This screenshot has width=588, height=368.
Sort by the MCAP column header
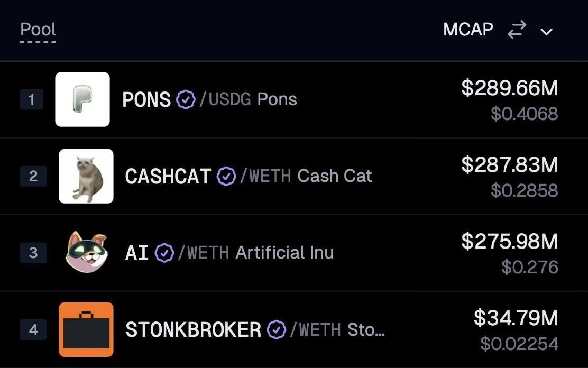pyautogui.click(x=468, y=29)
